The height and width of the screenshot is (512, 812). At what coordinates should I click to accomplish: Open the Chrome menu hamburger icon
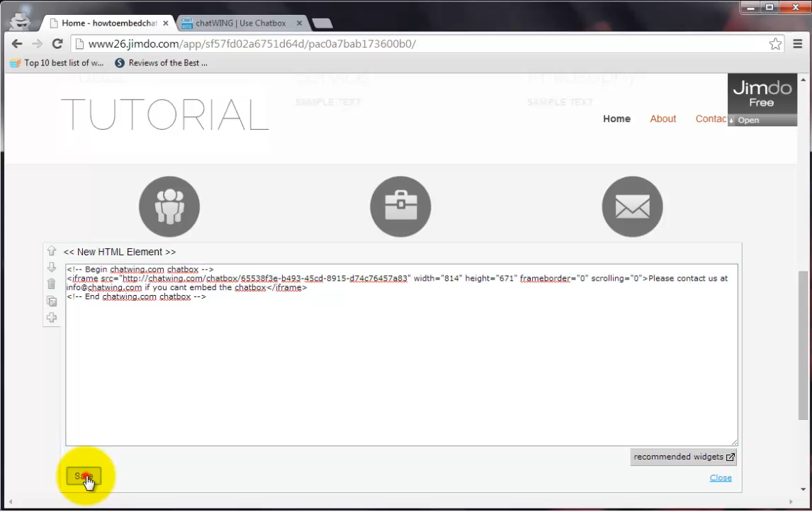pos(798,44)
